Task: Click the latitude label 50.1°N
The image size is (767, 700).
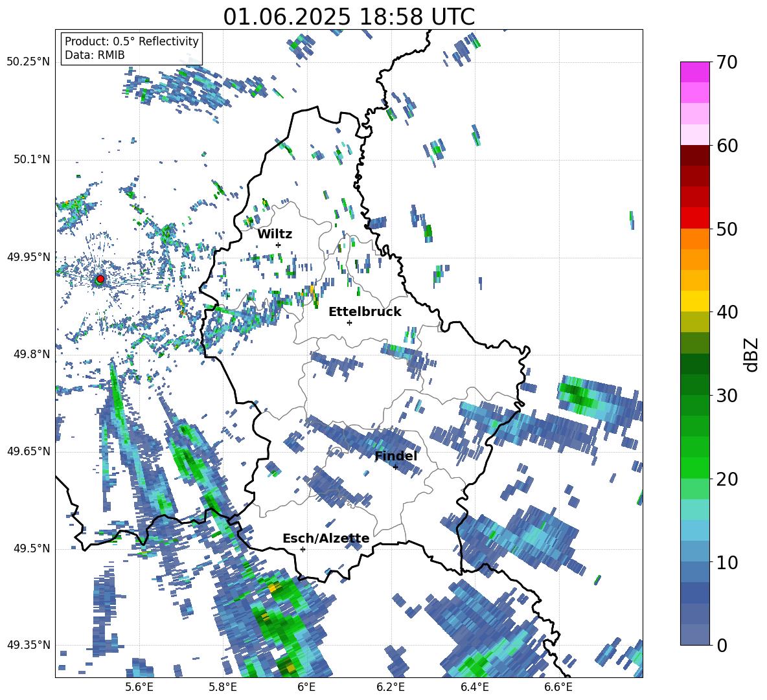Action: 32,159
